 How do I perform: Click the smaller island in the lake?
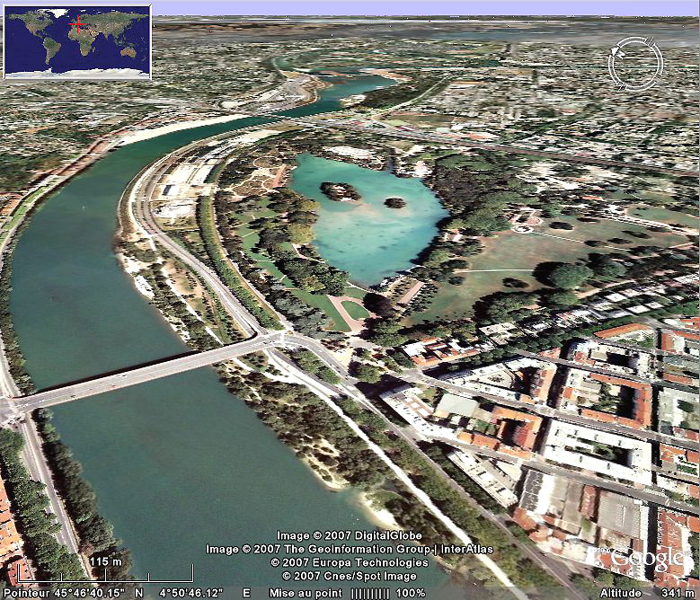coord(394,202)
